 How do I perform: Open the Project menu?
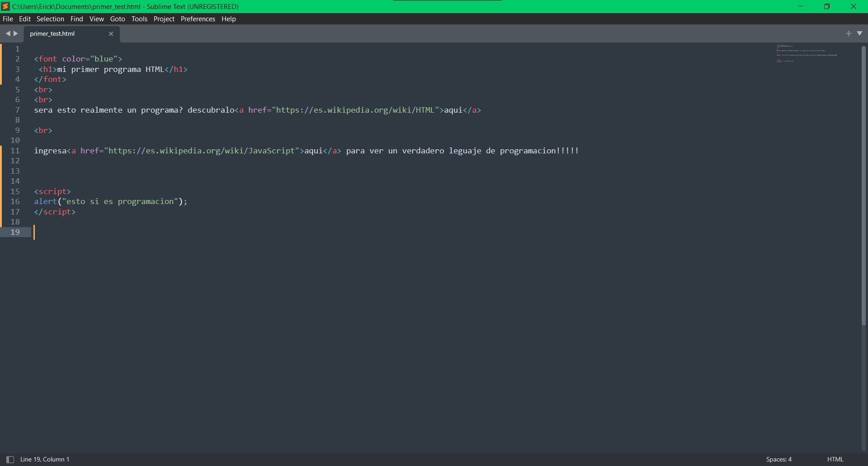tap(164, 19)
